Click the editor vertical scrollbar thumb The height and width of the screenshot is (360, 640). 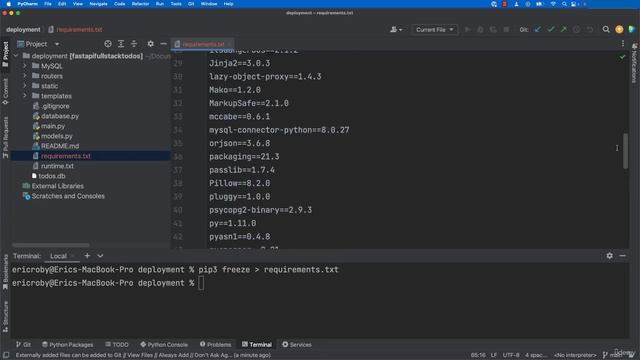625,151
